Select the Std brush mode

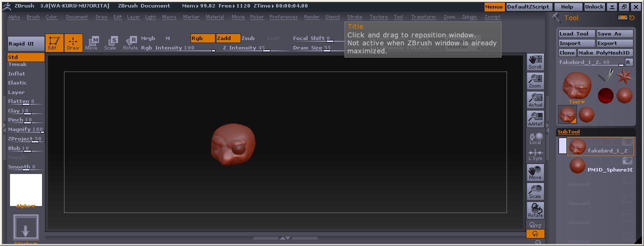26,57
